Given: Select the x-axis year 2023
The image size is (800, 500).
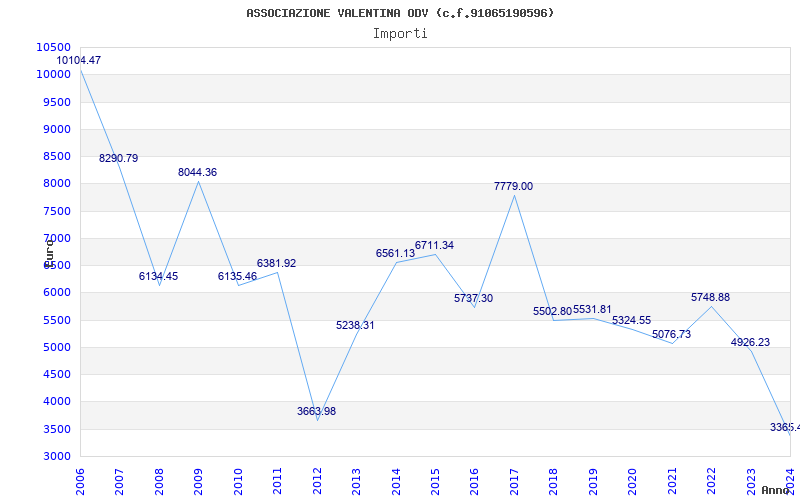Looking at the screenshot, I should coord(751,481).
